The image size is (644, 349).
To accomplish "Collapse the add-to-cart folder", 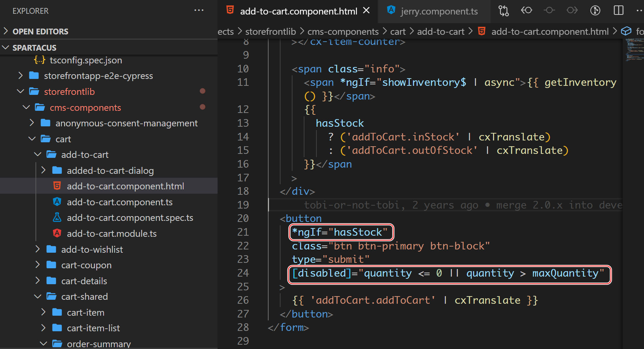I will click(38, 155).
